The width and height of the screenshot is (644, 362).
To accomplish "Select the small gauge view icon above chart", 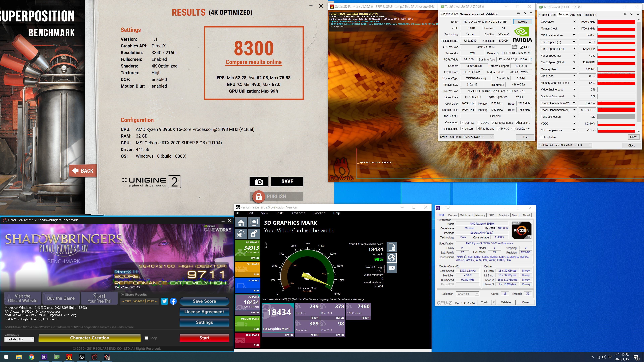I will pos(266,244).
